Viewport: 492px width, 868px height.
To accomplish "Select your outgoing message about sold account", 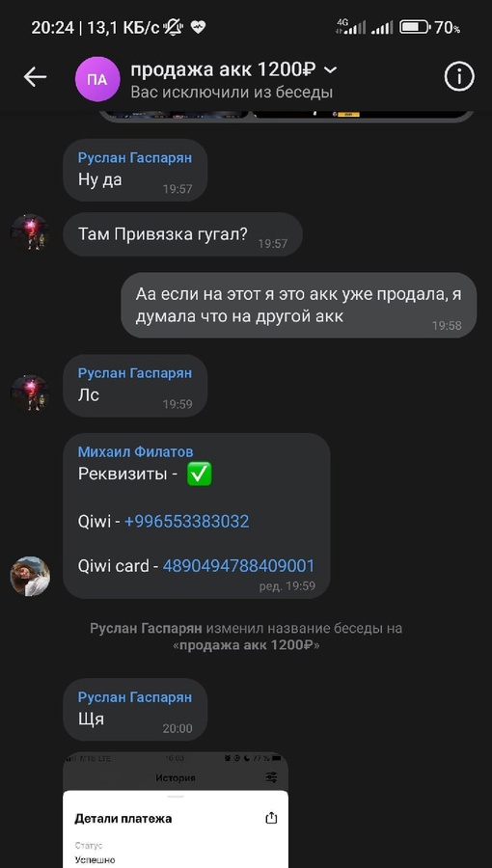I will click(299, 305).
